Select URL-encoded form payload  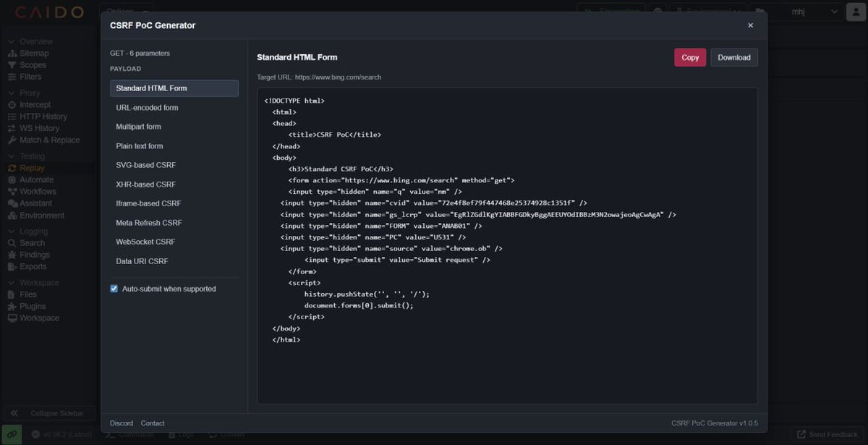pyautogui.click(x=174, y=108)
